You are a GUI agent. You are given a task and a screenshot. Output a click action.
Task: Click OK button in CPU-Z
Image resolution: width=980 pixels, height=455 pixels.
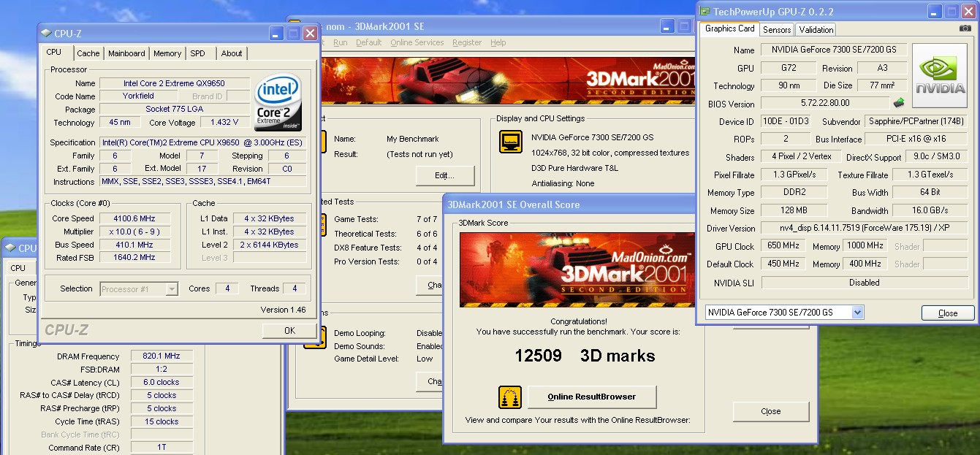pos(289,331)
